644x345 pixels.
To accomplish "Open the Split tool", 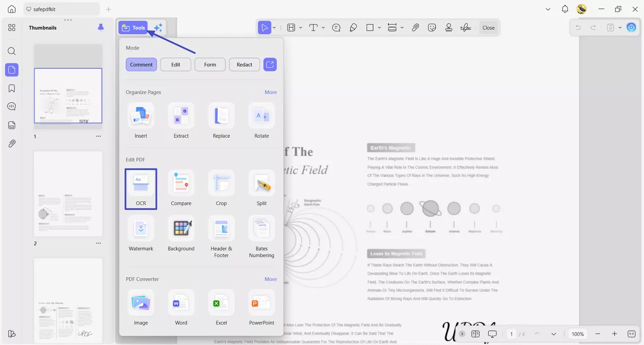I will click(x=262, y=188).
